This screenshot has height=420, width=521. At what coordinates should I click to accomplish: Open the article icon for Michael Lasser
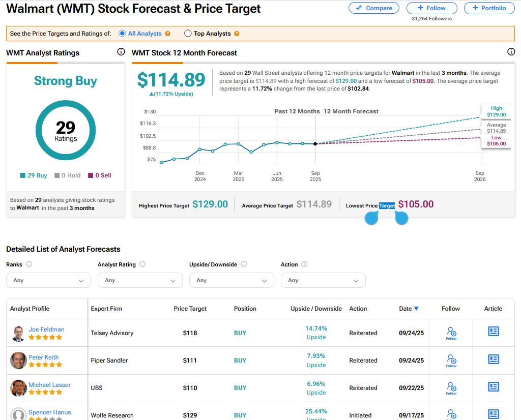pyautogui.click(x=493, y=387)
